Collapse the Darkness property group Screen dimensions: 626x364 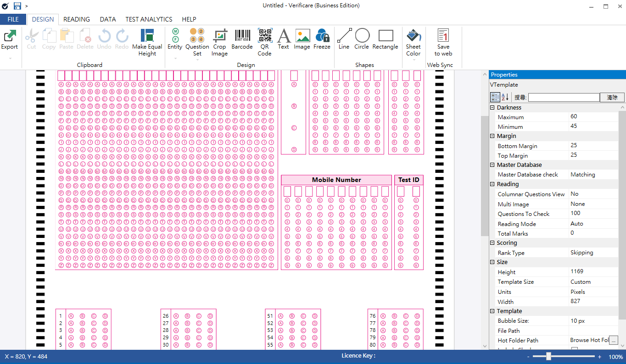[x=492, y=108]
